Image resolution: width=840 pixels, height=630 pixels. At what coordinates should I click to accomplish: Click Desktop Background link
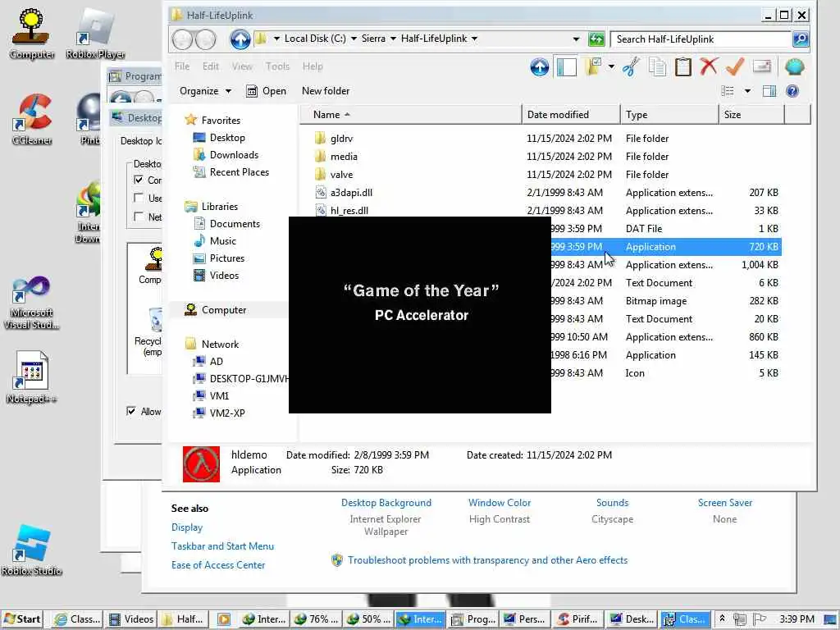tap(386, 503)
